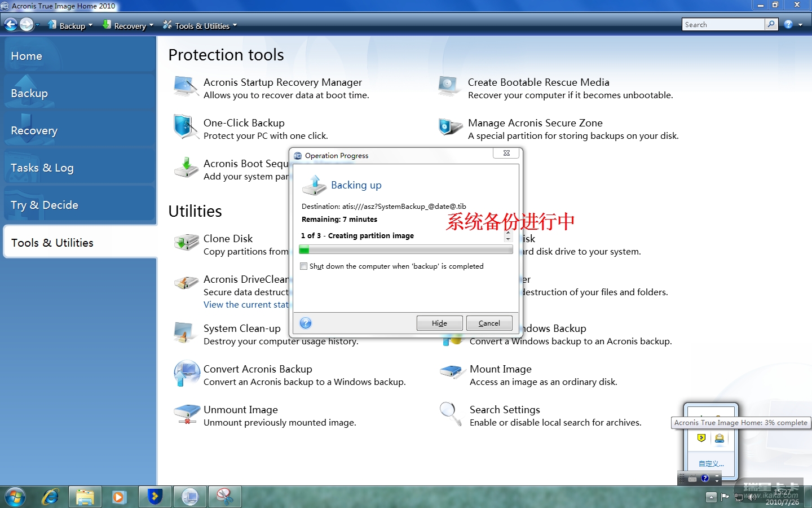Open the Backup section in the left sidebar

click(x=80, y=93)
